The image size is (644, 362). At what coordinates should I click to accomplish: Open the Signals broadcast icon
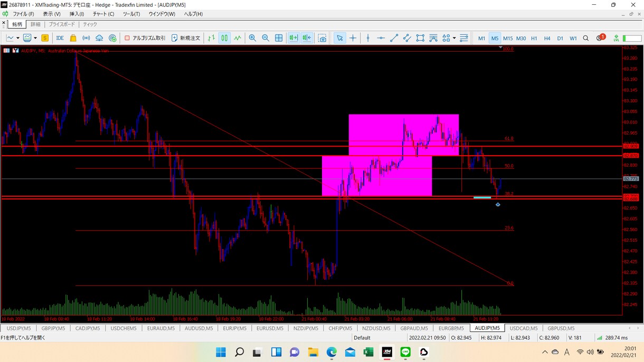tap(86, 38)
